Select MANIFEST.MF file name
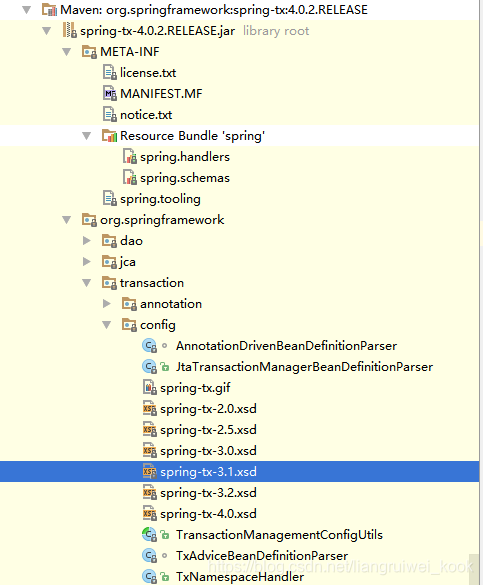The width and height of the screenshot is (483, 585). coord(161,94)
